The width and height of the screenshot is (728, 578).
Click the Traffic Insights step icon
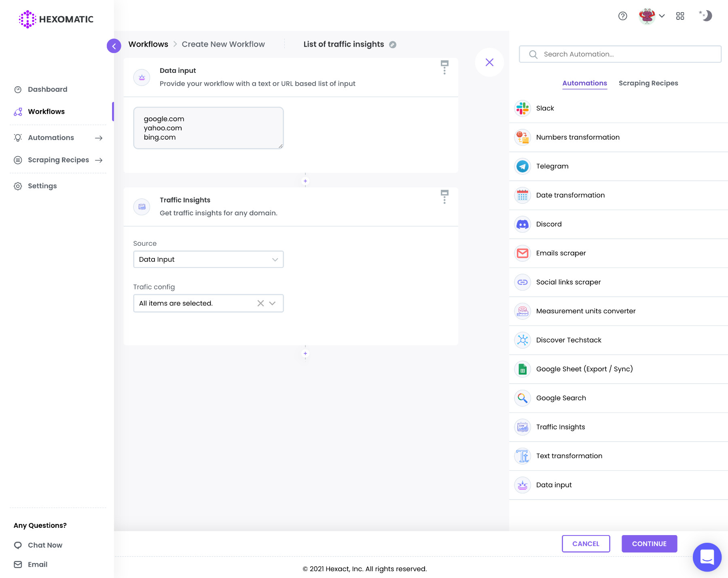pyautogui.click(x=142, y=207)
